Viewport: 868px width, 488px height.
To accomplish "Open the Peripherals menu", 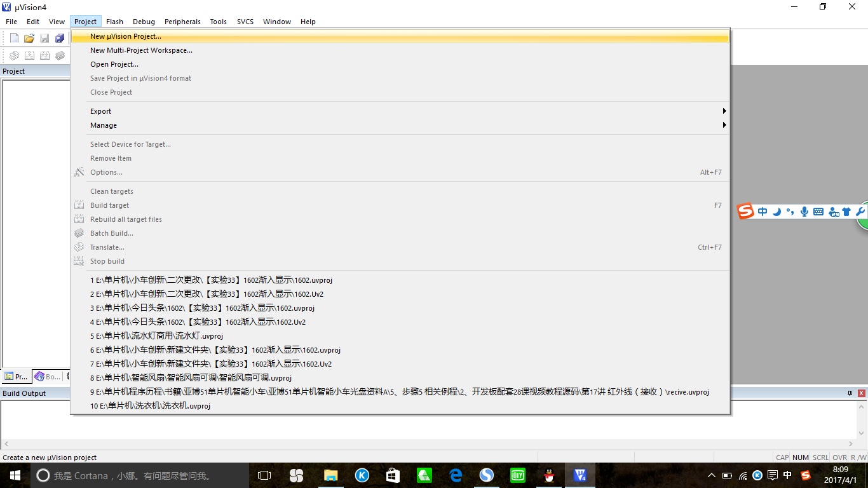I will pyautogui.click(x=182, y=22).
